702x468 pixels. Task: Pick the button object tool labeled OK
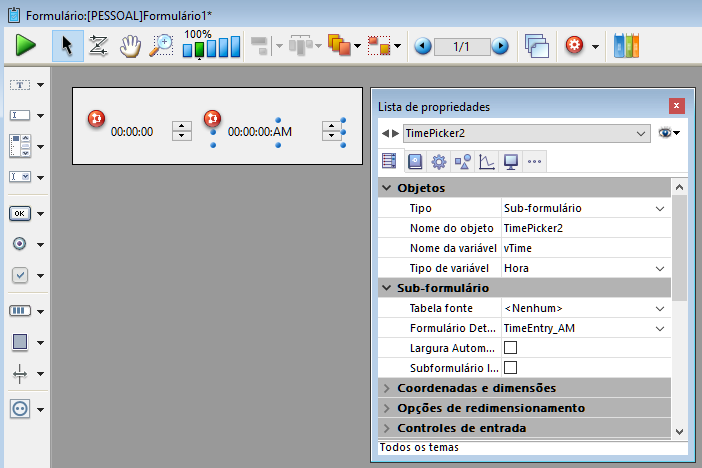pyautogui.click(x=20, y=213)
